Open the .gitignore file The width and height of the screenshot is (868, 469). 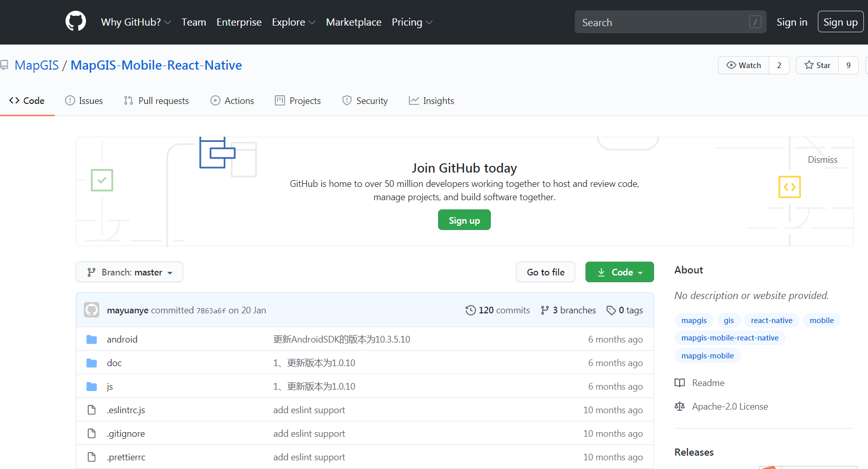126,434
